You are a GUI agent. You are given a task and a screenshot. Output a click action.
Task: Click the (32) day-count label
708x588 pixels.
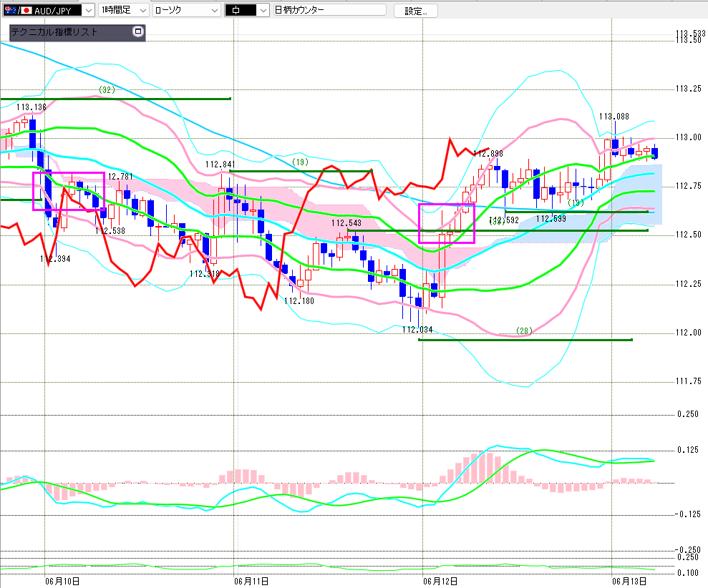point(107,90)
